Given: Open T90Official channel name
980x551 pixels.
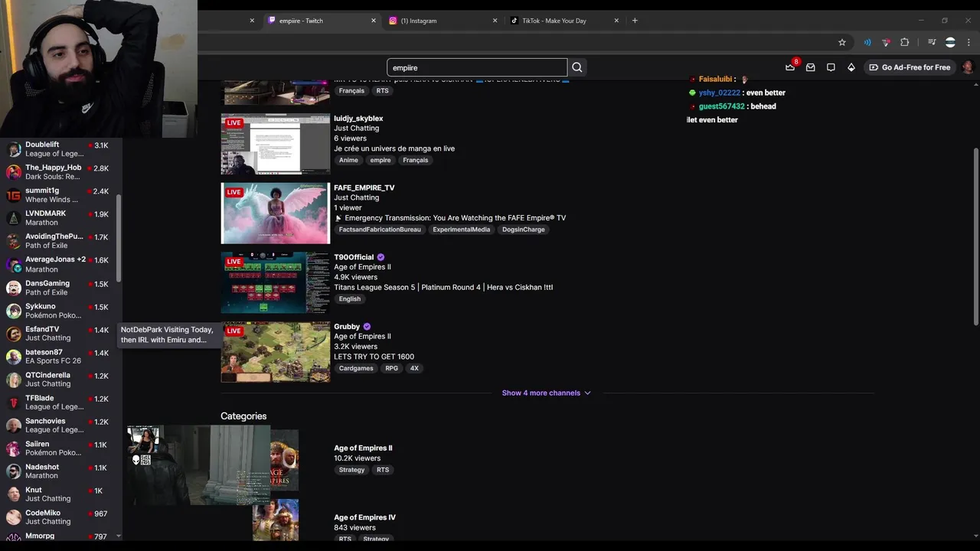Looking at the screenshot, I should pyautogui.click(x=354, y=257).
